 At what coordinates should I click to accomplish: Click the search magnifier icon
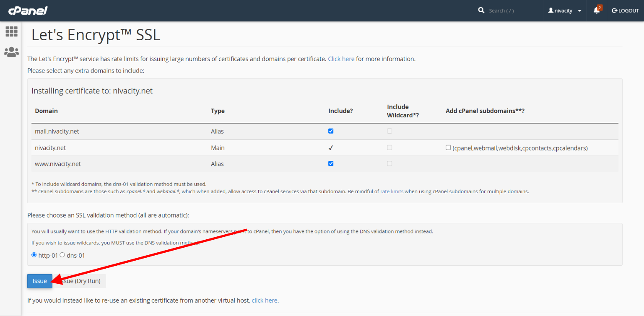481,10
